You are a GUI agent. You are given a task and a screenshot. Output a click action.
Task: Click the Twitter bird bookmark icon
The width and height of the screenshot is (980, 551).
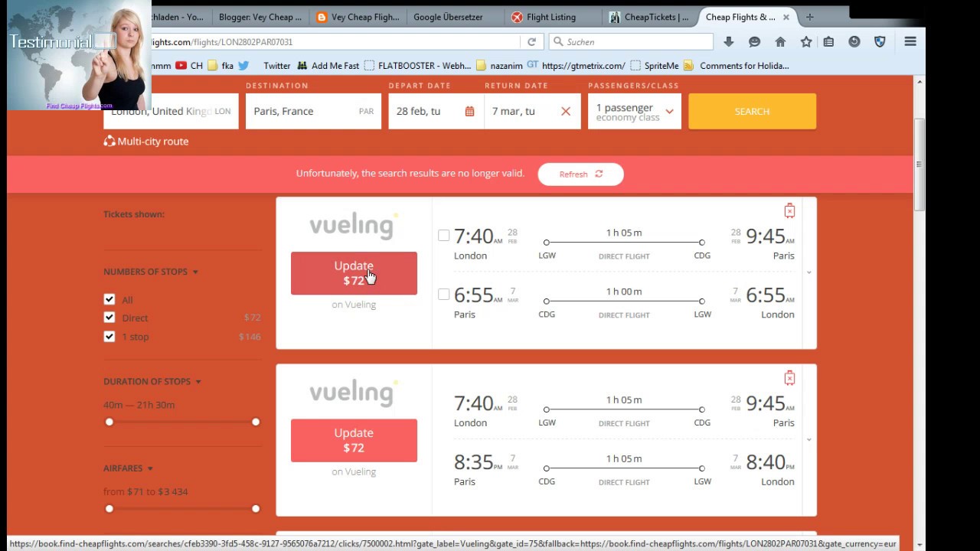[x=243, y=66]
